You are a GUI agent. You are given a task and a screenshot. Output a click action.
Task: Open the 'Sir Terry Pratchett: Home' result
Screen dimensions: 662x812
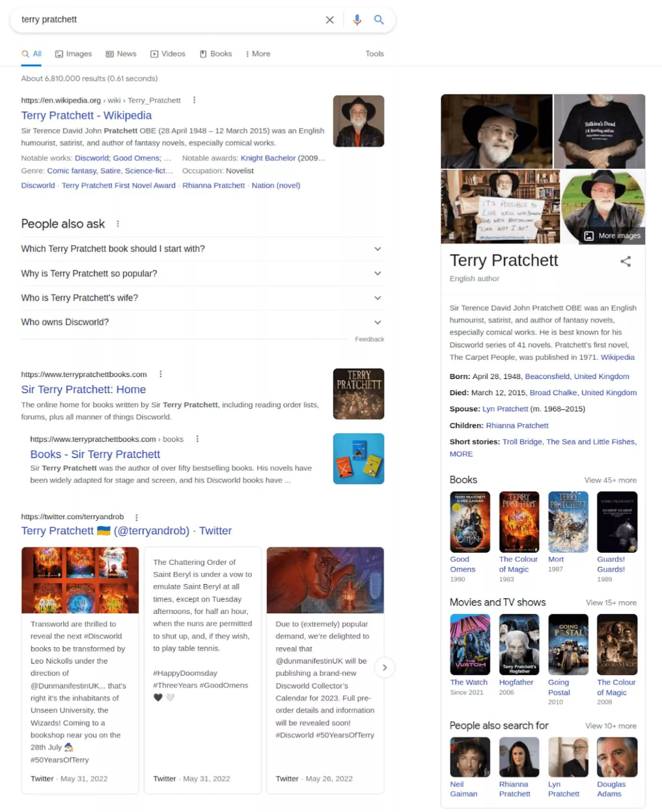pos(83,390)
